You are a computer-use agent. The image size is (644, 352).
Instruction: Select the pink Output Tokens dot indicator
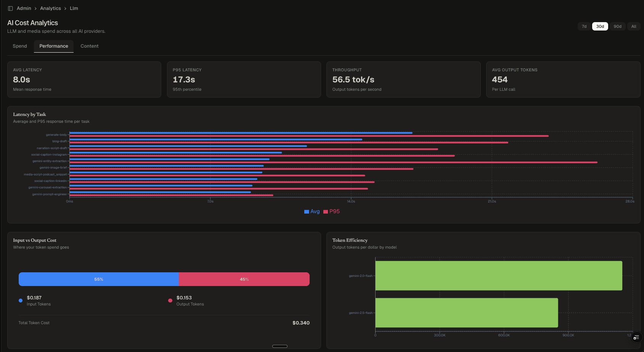pyautogui.click(x=170, y=300)
